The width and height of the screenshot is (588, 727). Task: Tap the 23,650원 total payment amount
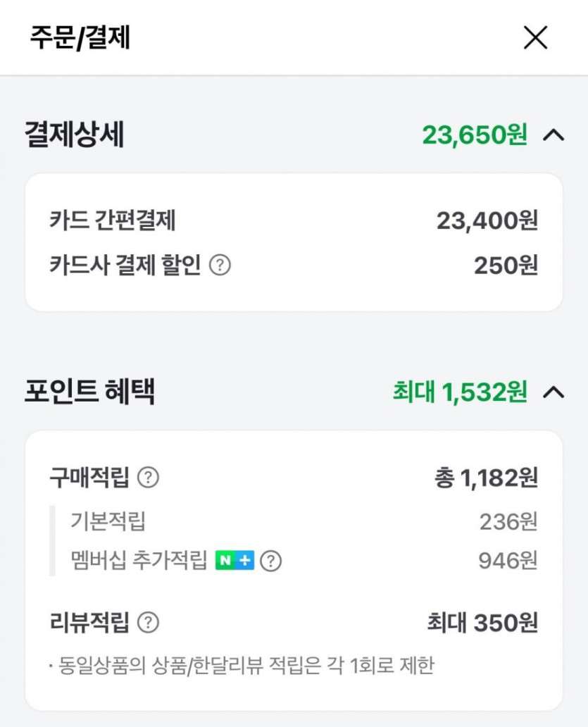[474, 135]
